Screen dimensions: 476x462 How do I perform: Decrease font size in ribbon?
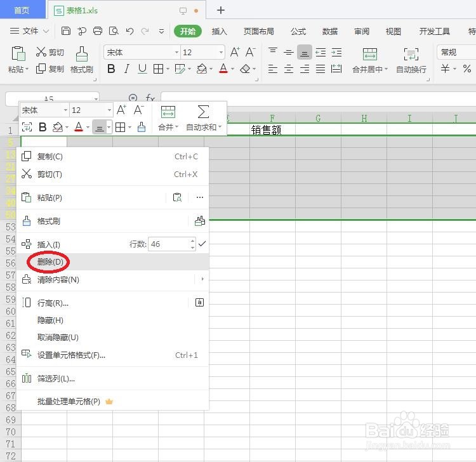tap(251, 52)
